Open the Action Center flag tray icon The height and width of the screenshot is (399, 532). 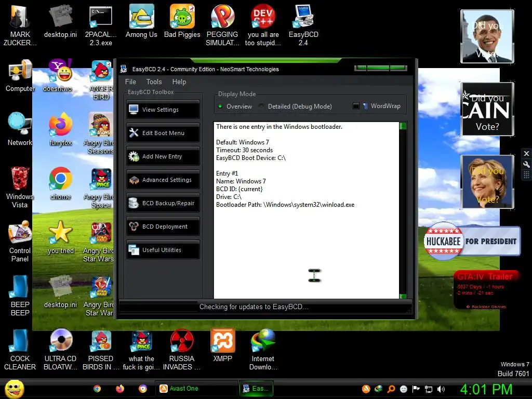416,389
